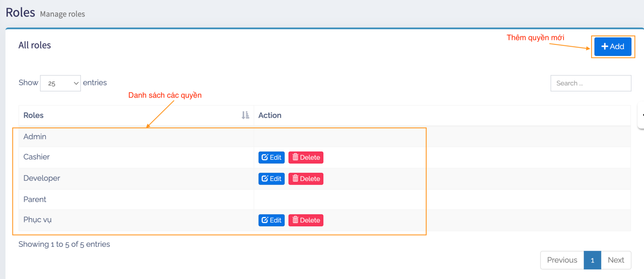
Task: Sort by the Roles column sort icon
Action: (x=245, y=115)
